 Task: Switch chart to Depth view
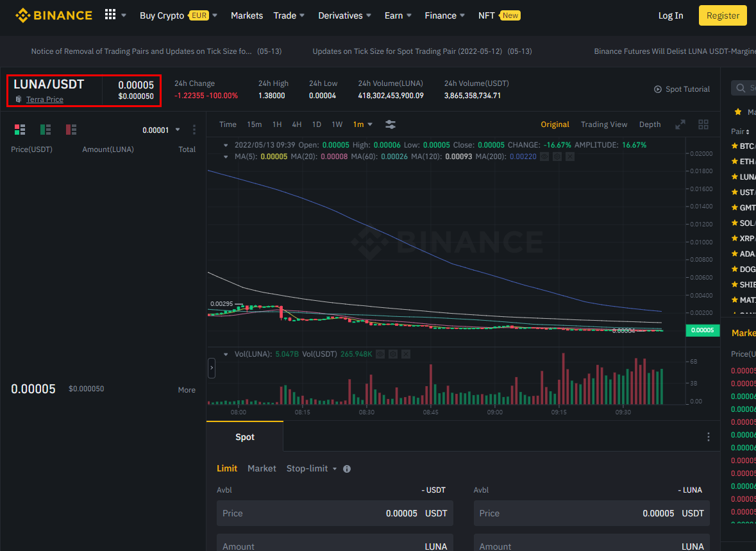[650, 124]
